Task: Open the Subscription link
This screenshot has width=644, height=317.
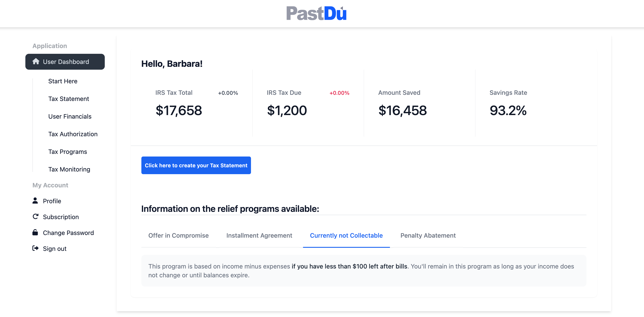Action: pyautogui.click(x=61, y=217)
